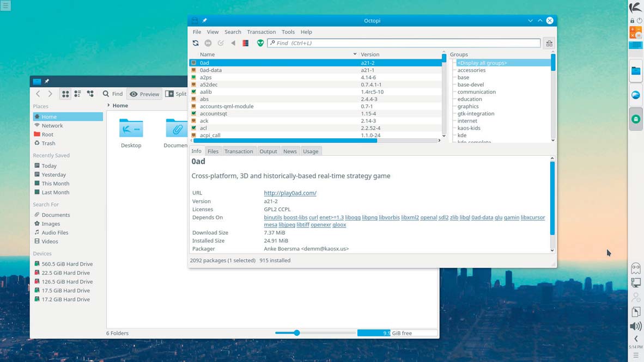Click the boost-libs dependency link

295,218
